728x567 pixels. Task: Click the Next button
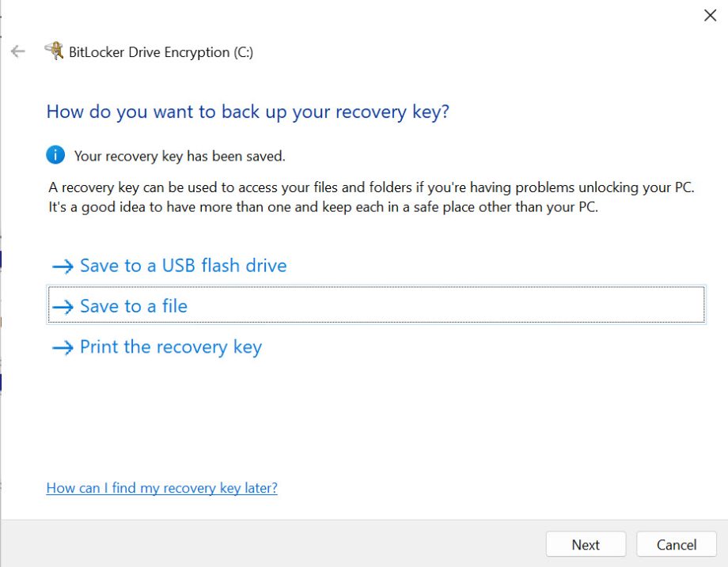point(586,544)
